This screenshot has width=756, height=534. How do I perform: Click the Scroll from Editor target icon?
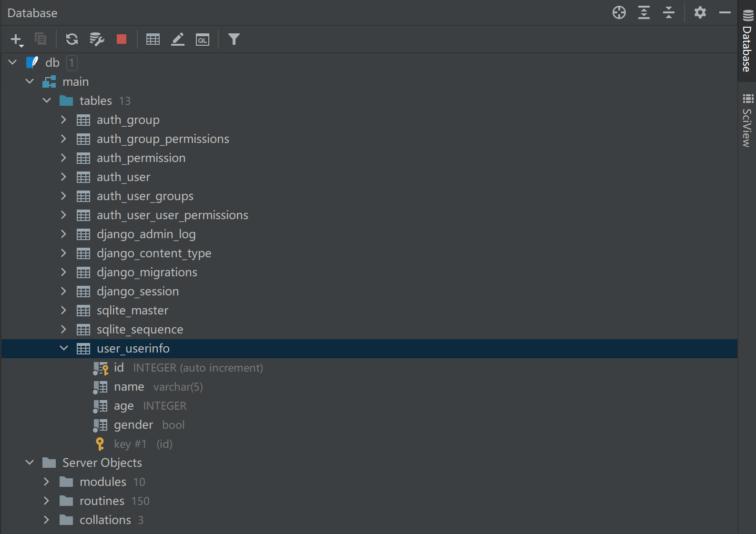click(x=619, y=12)
